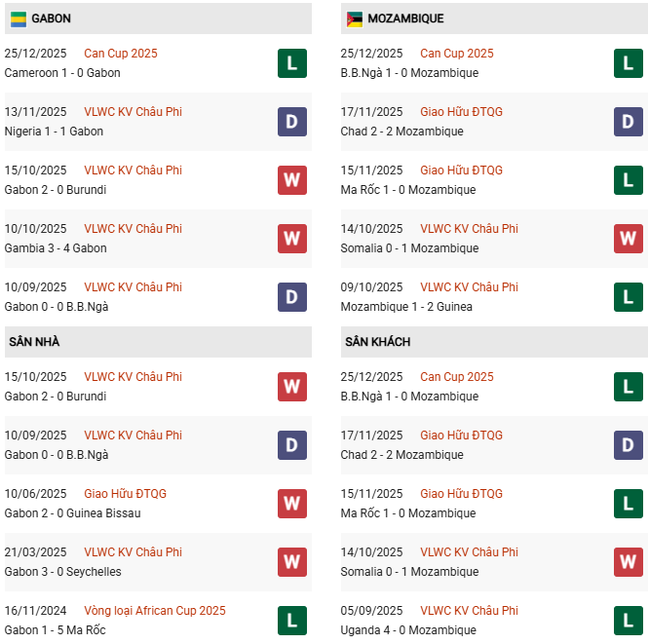Click the Mozambique team header title
The height and width of the screenshot is (644, 649).
407,19
